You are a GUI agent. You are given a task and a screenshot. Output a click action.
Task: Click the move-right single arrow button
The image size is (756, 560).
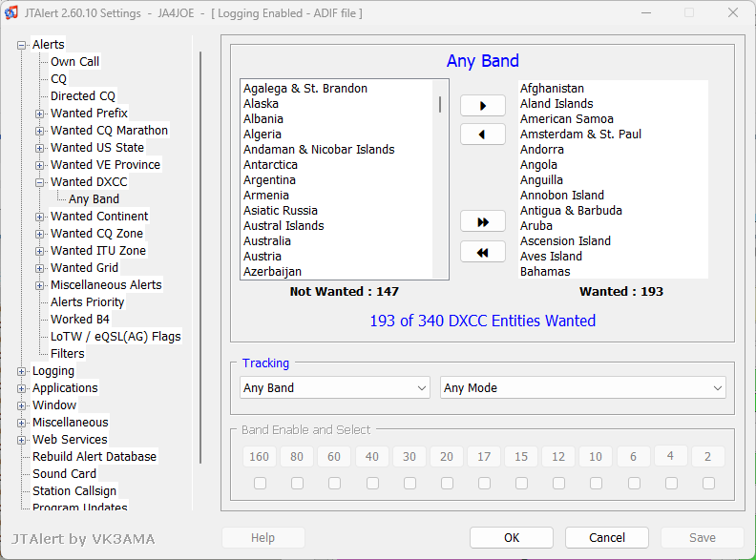(x=483, y=106)
